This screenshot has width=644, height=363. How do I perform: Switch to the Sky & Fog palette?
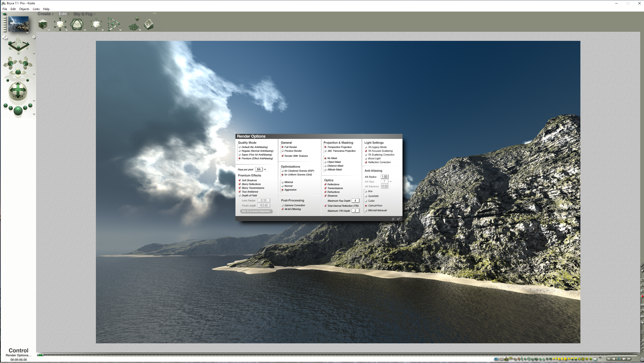[83, 14]
